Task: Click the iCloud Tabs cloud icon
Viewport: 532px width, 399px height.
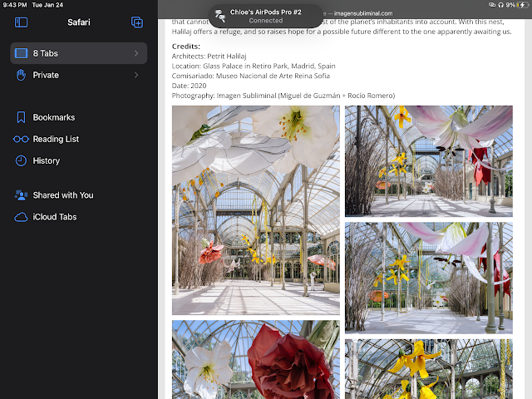Action: point(21,217)
